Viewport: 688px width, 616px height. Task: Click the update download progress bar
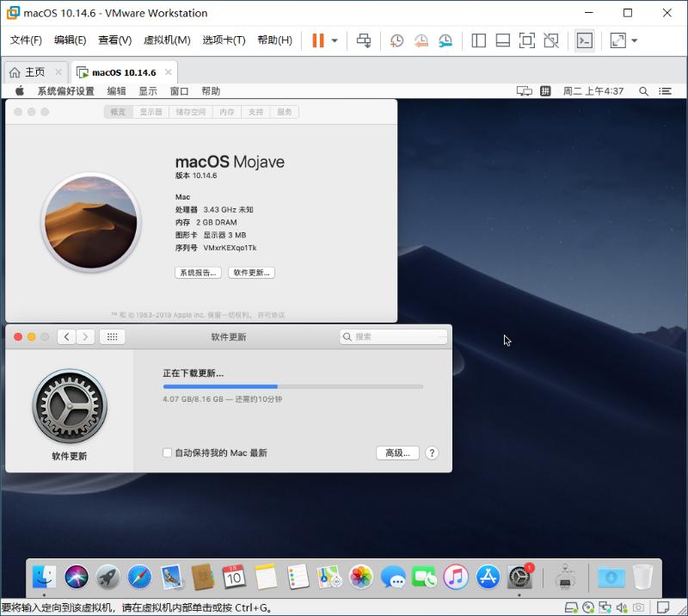(x=292, y=387)
